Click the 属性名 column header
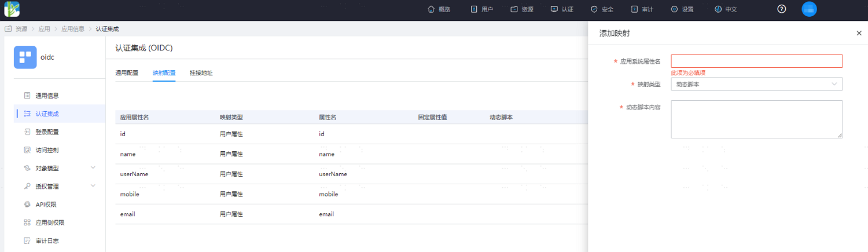Screen dimensions: 868x252 [x=328, y=117]
